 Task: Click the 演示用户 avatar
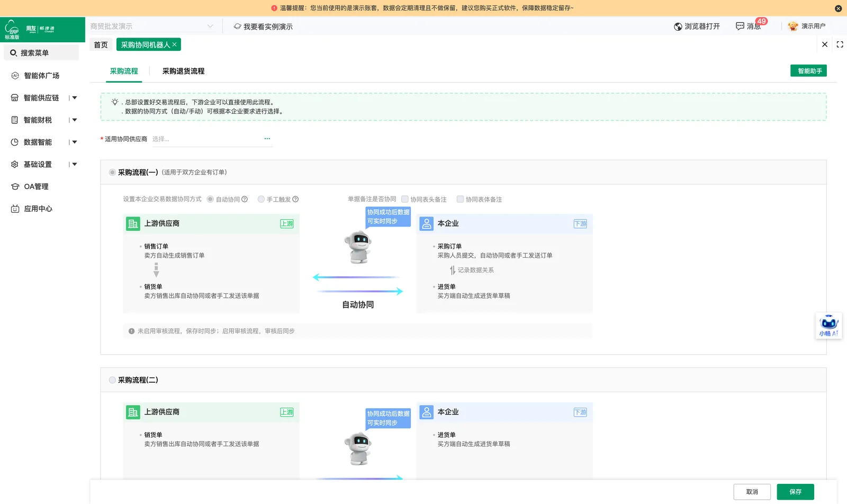point(793,26)
